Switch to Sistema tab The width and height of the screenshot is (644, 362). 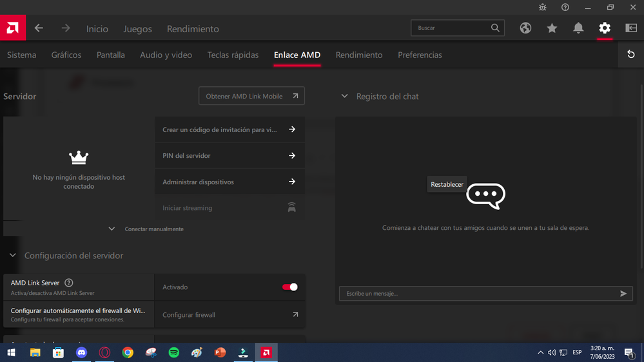point(21,55)
